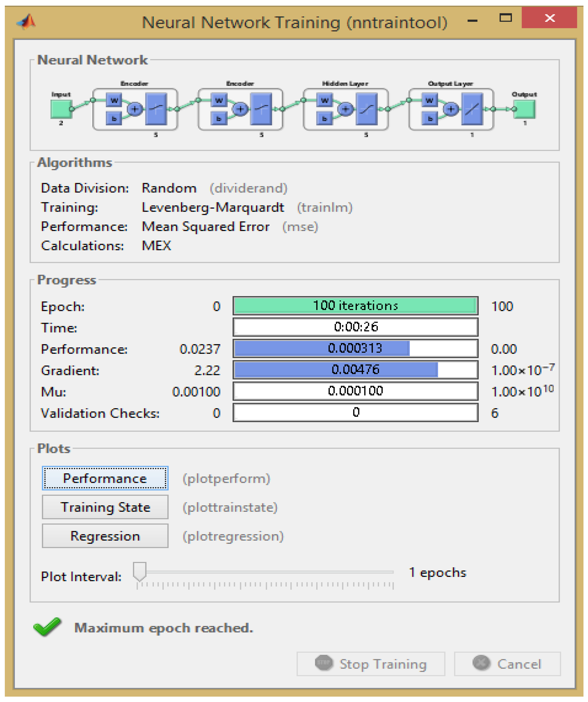588x702 pixels.
Task: Open the Training State plot
Action: (x=105, y=507)
